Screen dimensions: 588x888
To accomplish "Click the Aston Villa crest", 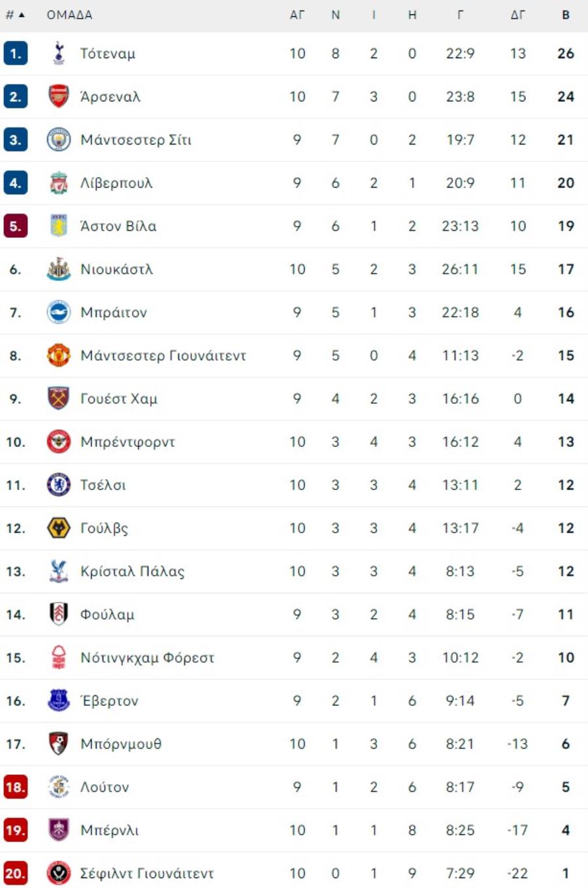I will [x=59, y=226].
